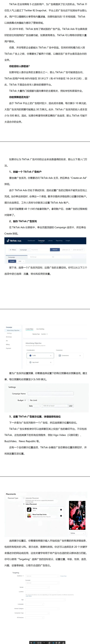The image size is (90, 644).
Task: Click the Filters button
Action: pyautogui.click(x=13, y=250)
